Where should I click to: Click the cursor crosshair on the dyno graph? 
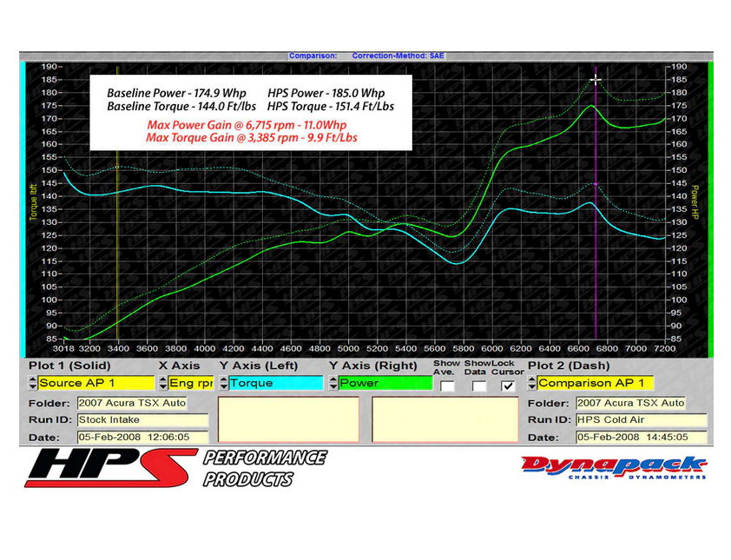coord(596,79)
